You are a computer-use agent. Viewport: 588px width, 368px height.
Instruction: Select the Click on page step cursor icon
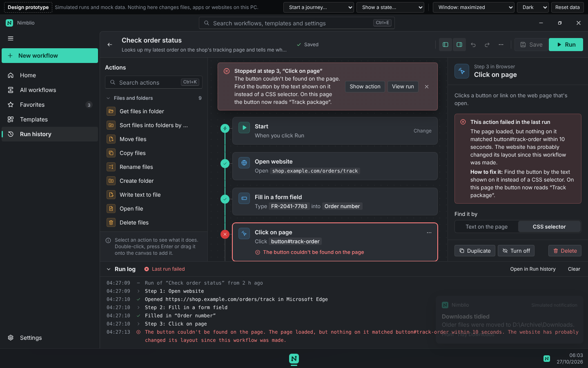click(244, 233)
